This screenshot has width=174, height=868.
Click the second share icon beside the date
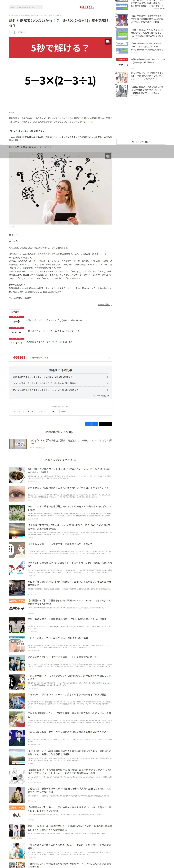[13, 32]
